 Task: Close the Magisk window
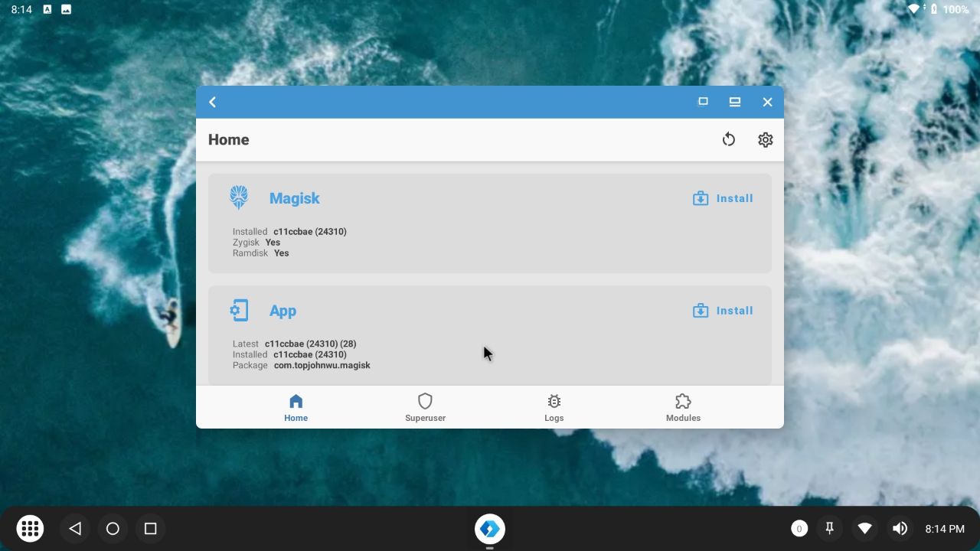coord(767,102)
